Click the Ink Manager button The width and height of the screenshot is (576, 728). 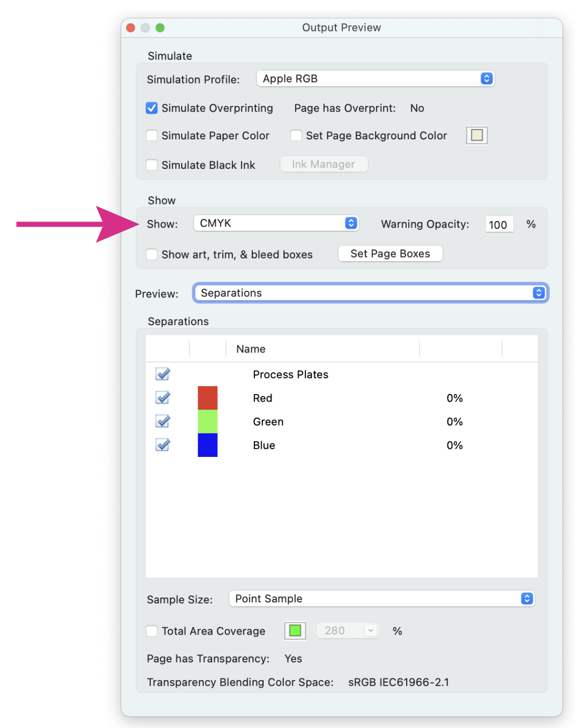(x=324, y=164)
